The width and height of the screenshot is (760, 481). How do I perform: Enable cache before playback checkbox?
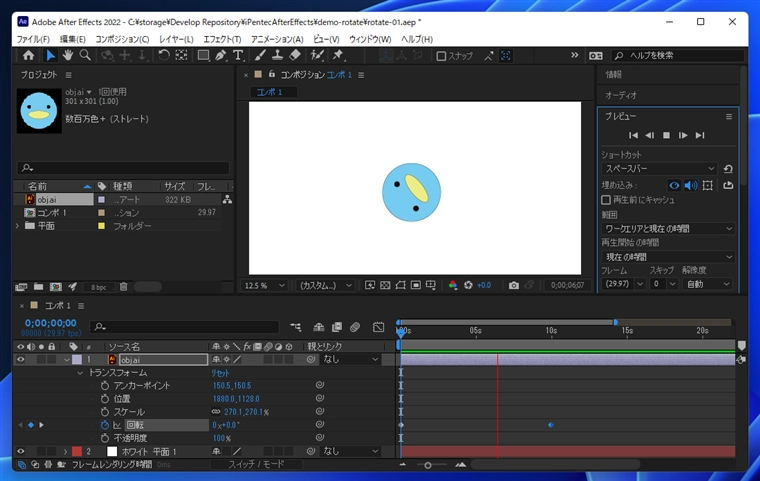[x=606, y=200]
